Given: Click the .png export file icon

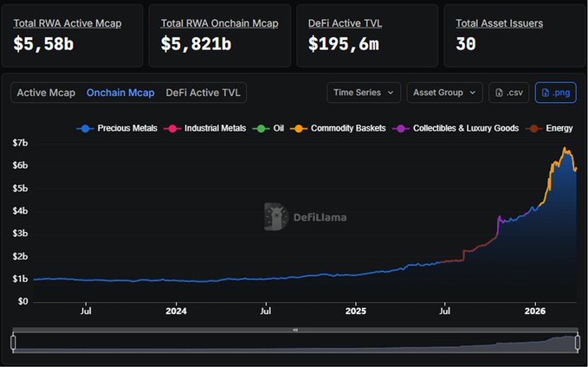Looking at the screenshot, I should pyautogui.click(x=545, y=93).
